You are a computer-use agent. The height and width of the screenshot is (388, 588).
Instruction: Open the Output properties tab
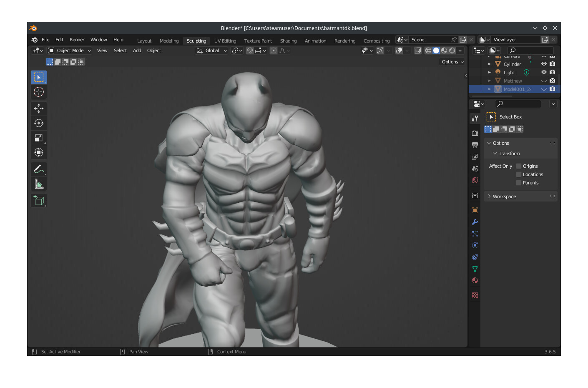pyautogui.click(x=475, y=145)
